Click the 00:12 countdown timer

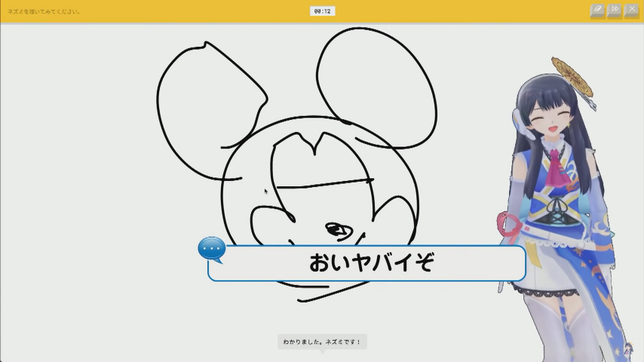322,11
